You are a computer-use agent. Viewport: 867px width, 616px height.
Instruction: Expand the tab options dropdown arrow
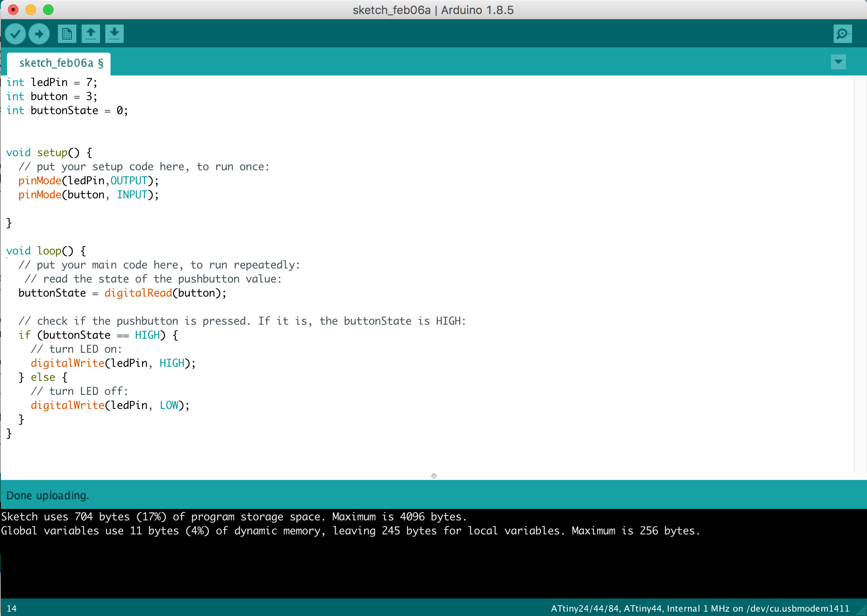tap(838, 62)
